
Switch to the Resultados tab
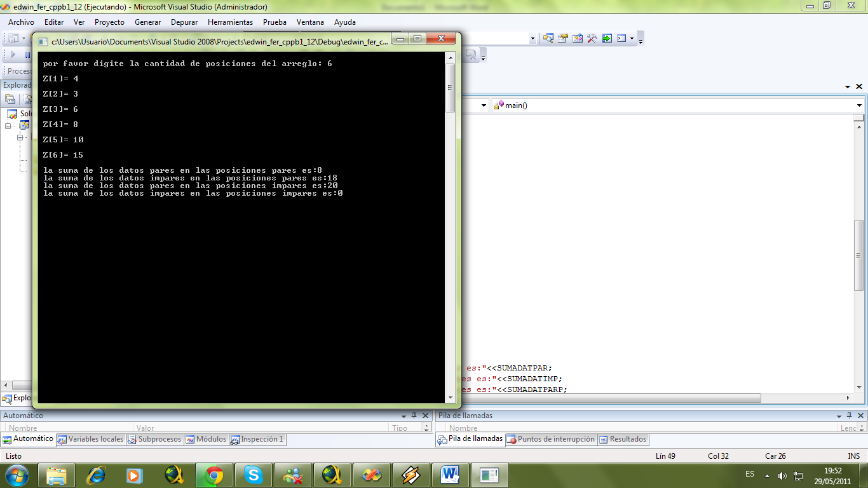[x=623, y=439]
